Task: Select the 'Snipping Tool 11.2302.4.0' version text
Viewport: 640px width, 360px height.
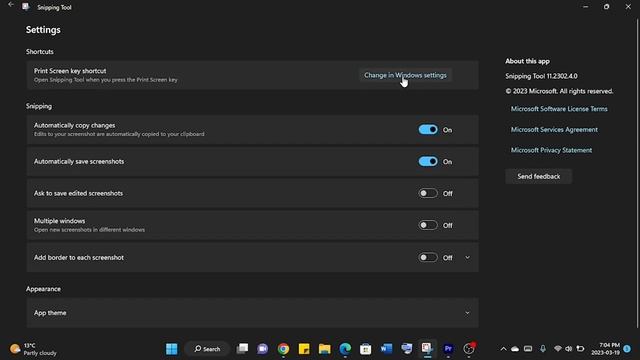Action: point(541,76)
